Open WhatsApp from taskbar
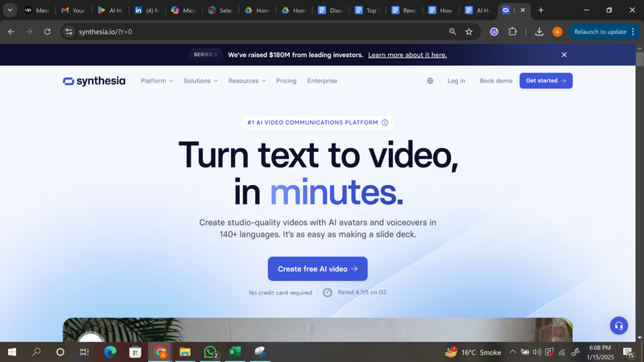 (210, 352)
